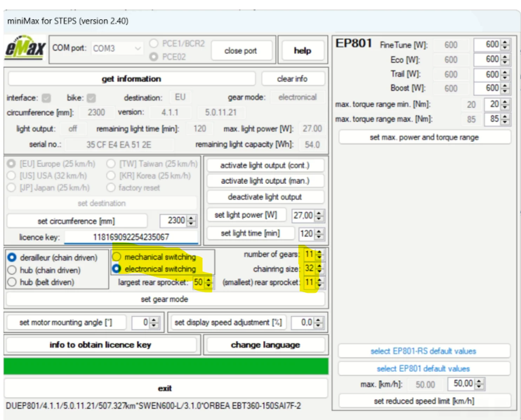Click the Trail [W] spinner
Screen dimensions: 521x420
492,74
